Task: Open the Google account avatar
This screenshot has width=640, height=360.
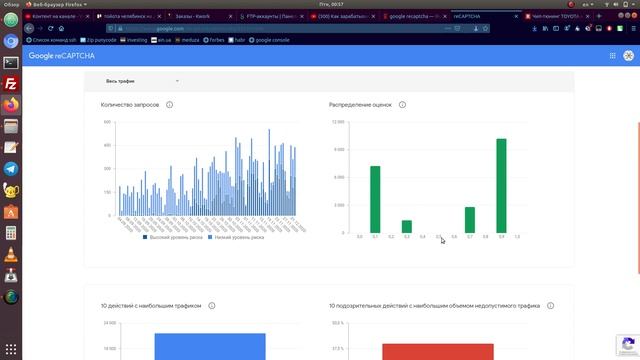Action: pyautogui.click(x=629, y=56)
